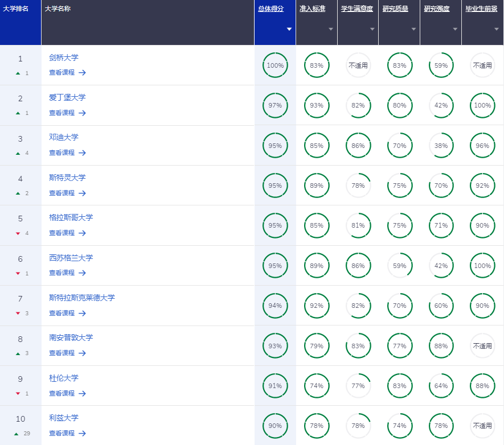Click 查看课程 arrow icon for 南安普敦大学
The image size is (504, 445).
tap(82, 353)
